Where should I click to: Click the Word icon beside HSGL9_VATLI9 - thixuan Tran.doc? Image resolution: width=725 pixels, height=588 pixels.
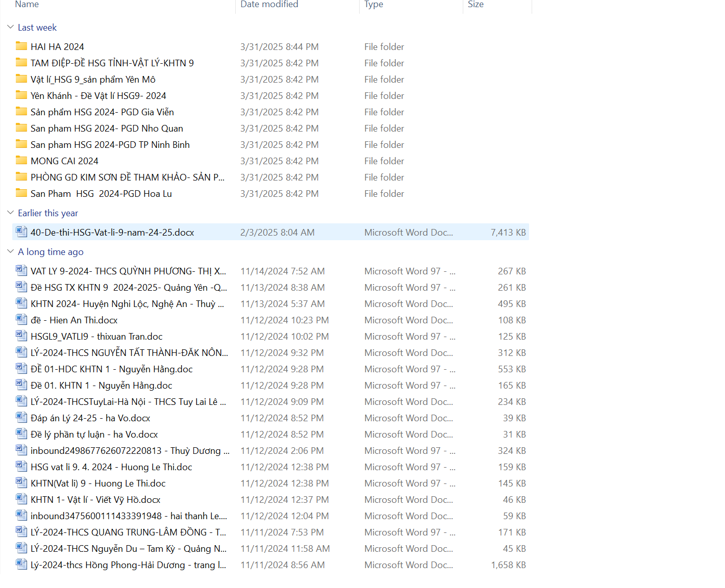point(21,336)
